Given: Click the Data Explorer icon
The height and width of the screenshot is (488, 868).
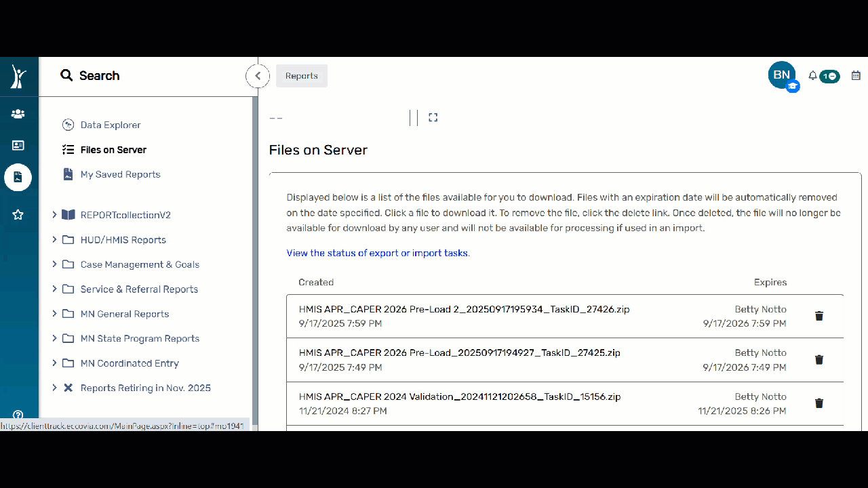Looking at the screenshot, I should pos(68,125).
